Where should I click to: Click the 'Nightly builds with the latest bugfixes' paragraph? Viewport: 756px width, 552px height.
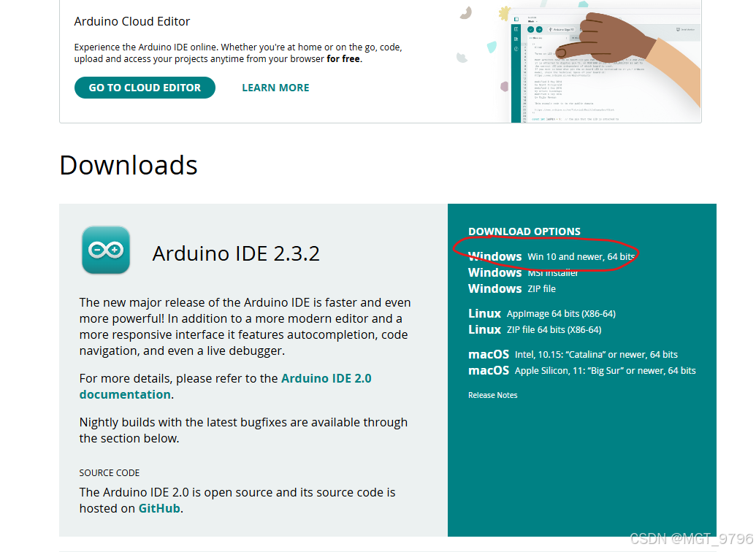pyautogui.click(x=243, y=431)
